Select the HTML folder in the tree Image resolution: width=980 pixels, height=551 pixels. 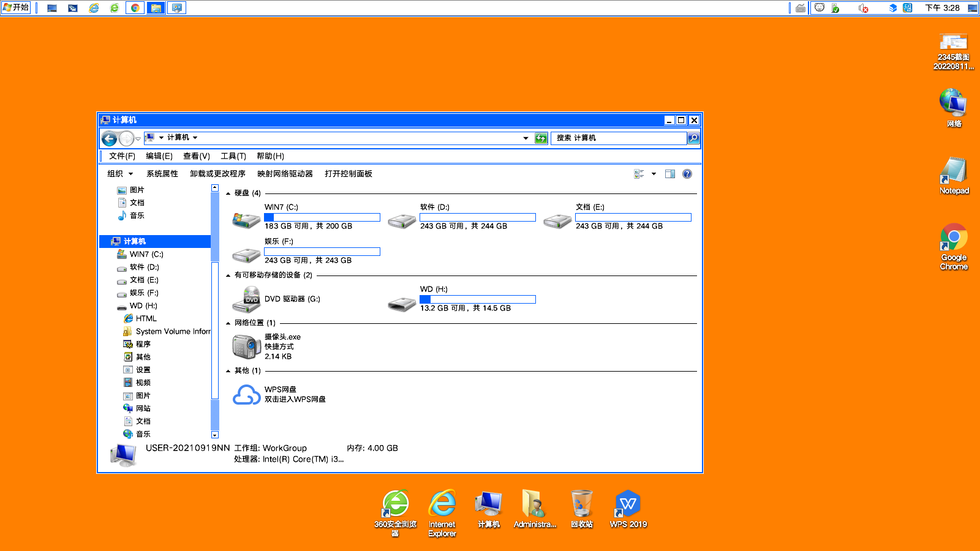tap(140, 319)
